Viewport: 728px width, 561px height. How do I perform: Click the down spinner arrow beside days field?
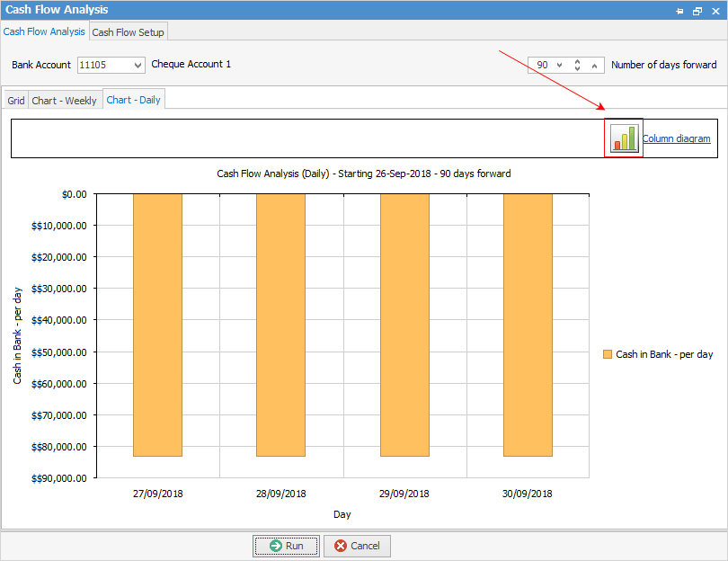point(577,68)
